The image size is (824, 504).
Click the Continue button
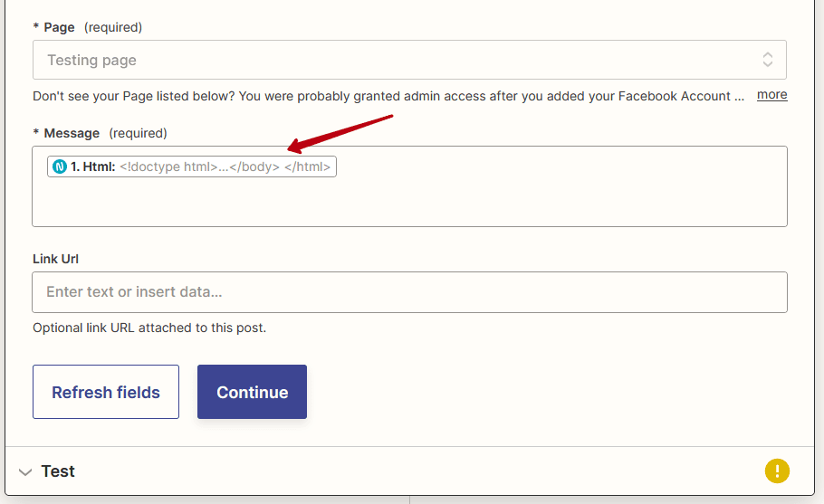click(x=253, y=392)
